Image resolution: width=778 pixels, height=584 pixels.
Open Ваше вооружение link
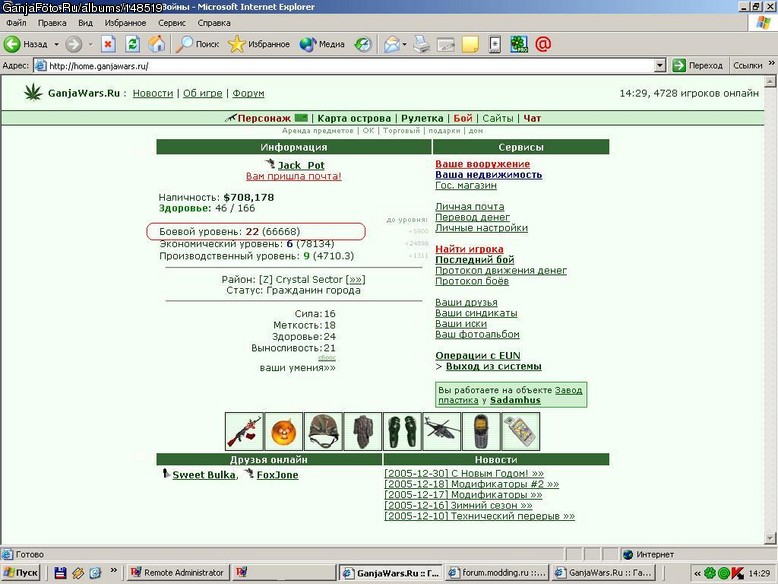point(482,164)
